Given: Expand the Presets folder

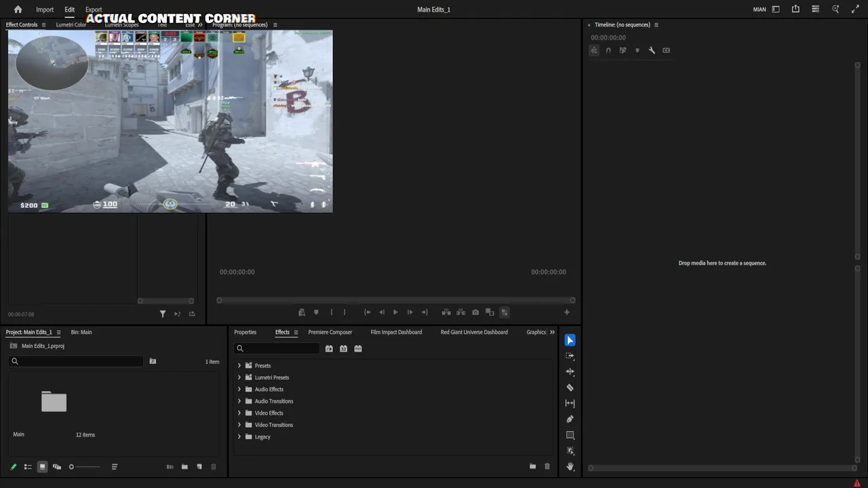Looking at the screenshot, I should coord(239,366).
